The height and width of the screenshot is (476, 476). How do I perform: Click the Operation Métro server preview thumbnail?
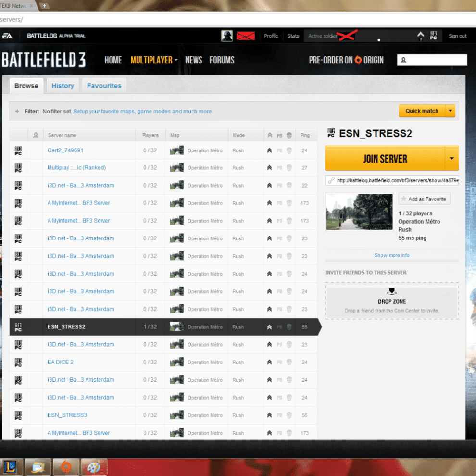359,212
